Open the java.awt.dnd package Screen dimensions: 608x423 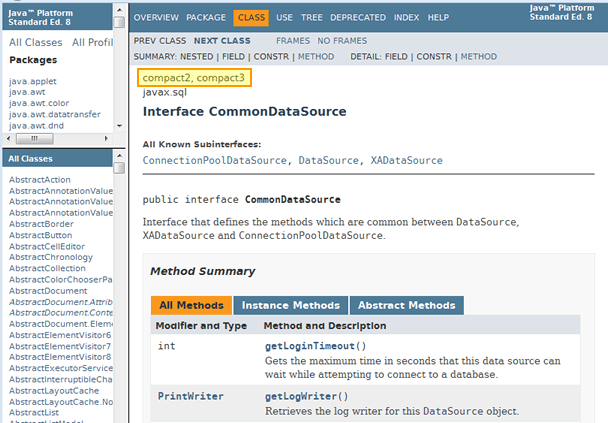[x=36, y=126]
